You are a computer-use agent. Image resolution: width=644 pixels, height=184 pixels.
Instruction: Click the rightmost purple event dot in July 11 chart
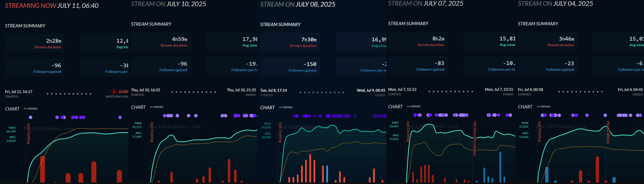[x=120, y=117]
